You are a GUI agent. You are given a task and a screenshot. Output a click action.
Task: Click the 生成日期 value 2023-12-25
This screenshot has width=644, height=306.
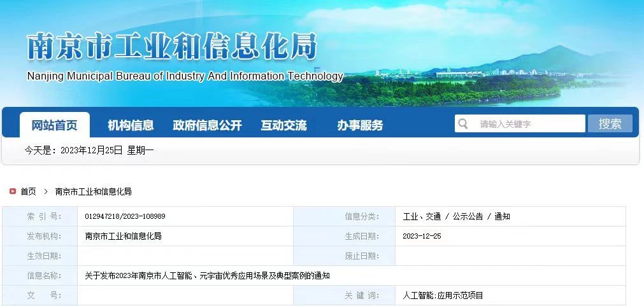coord(422,236)
